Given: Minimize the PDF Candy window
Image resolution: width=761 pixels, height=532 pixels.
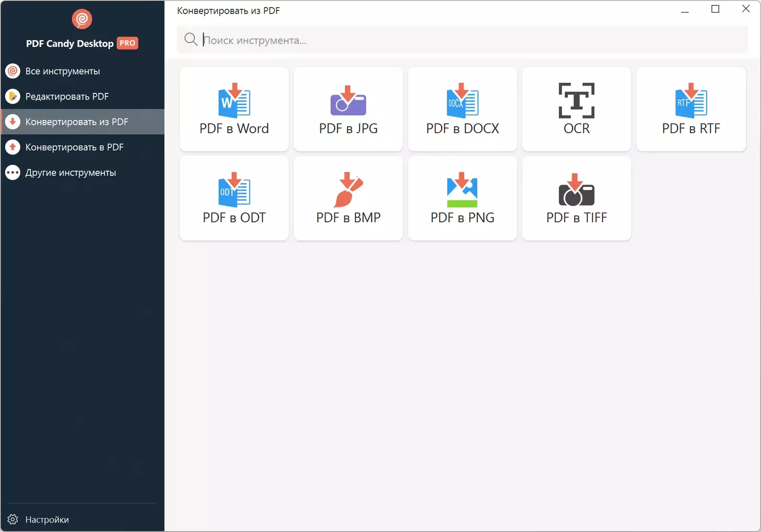Looking at the screenshot, I should [x=685, y=10].
